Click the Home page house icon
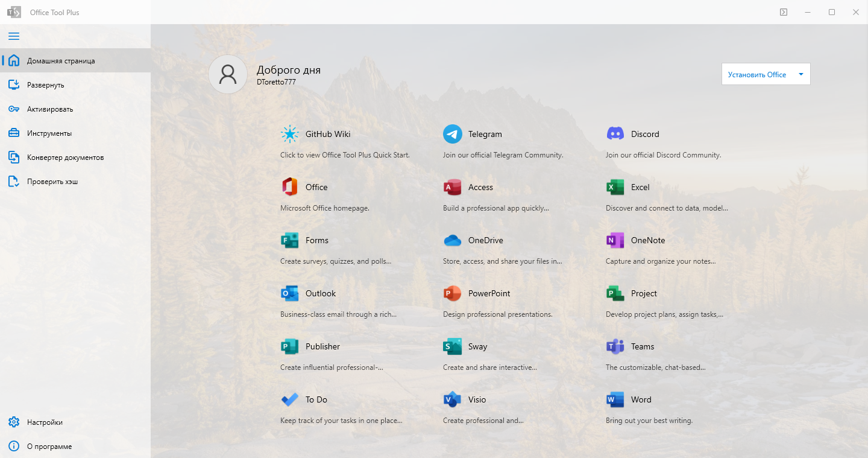The height and width of the screenshot is (458, 868). [13, 60]
